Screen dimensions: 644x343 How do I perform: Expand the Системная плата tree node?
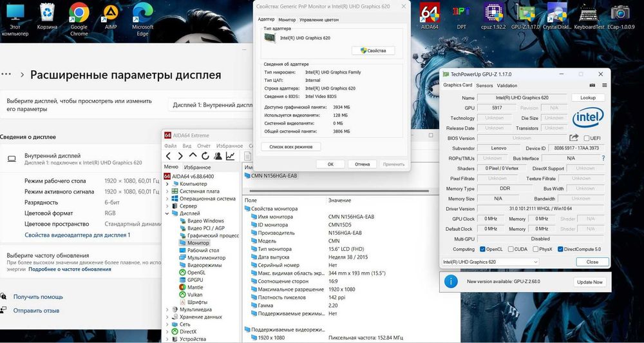(167, 191)
